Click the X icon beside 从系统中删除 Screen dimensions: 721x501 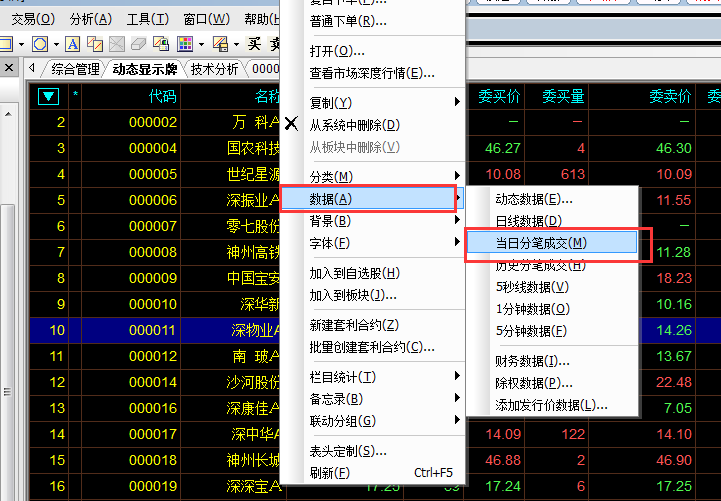pyautogui.click(x=291, y=125)
